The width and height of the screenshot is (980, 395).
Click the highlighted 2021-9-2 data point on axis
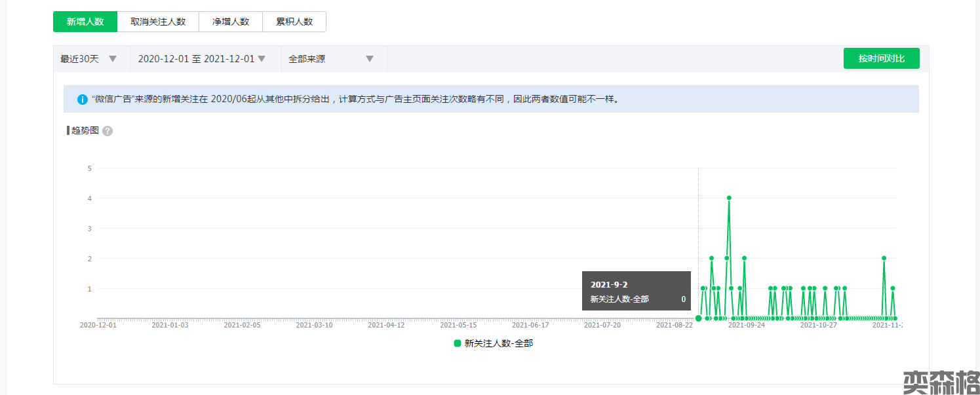[698, 318]
